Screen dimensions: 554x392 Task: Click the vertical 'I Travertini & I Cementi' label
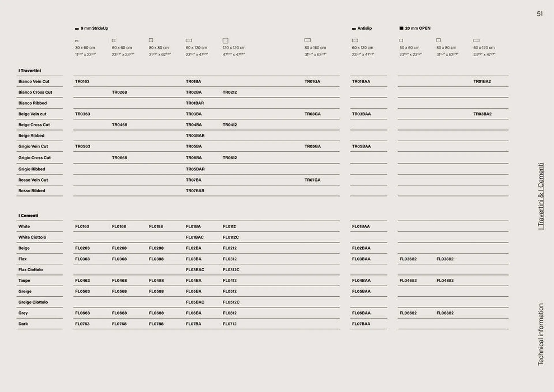(541, 196)
